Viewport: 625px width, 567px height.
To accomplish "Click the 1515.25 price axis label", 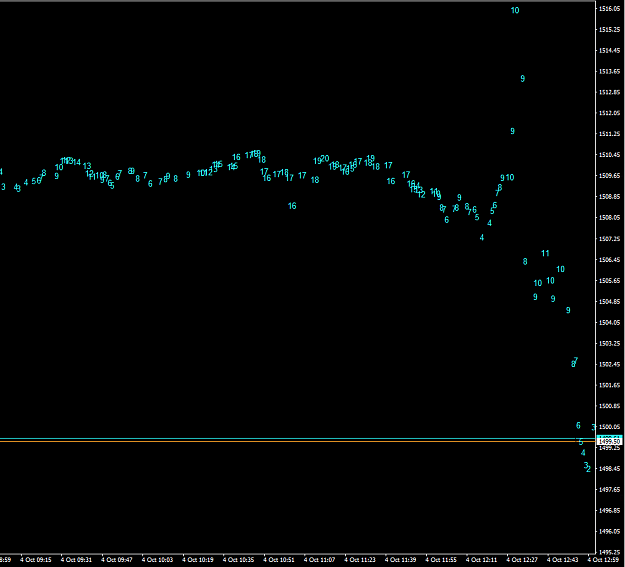I will point(609,30).
